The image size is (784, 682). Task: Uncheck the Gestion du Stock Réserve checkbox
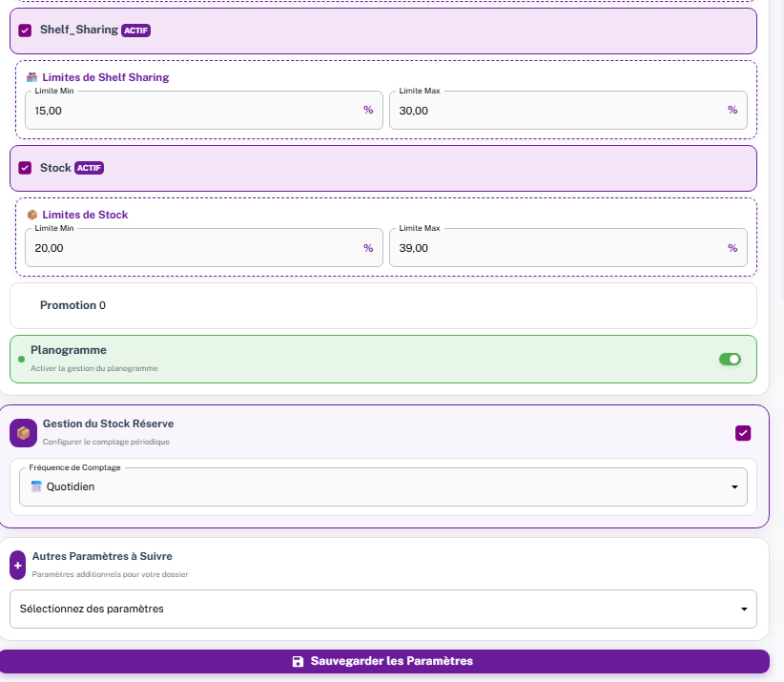coord(743,433)
